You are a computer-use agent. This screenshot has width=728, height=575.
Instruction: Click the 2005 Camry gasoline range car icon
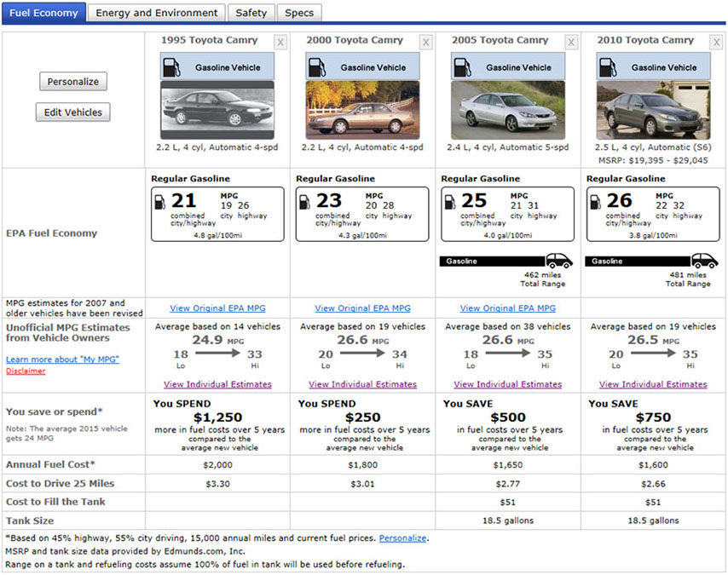click(558, 261)
